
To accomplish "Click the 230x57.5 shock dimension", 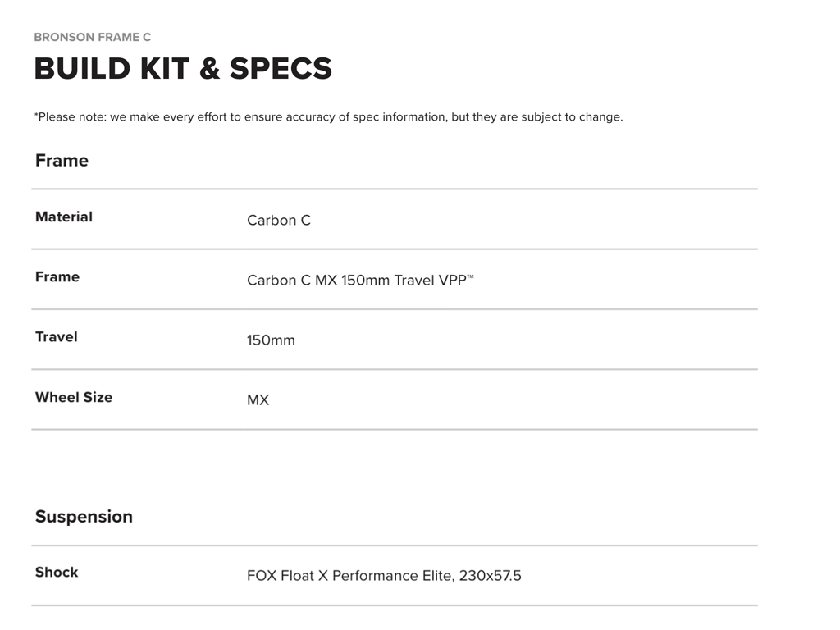I will click(491, 576).
